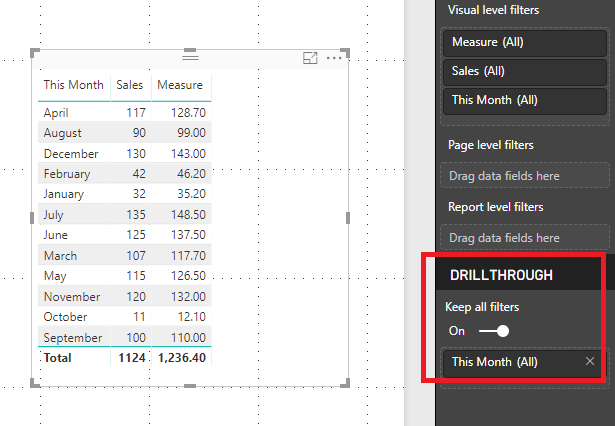Screen dimensions: 615x426
Task: Sort by the Measure column header
Action: (180, 85)
